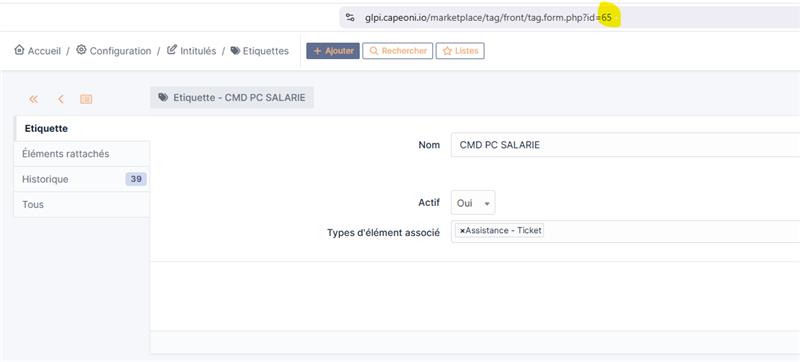Switch to Éléments rattachés tab
This screenshot has width=800, height=362.
tap(82, 153)
